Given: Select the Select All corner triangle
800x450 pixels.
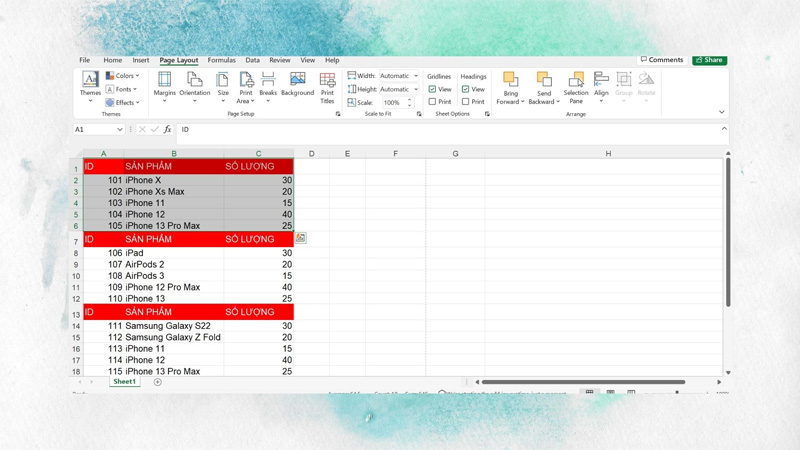Looking at the screenshot, I should coord(77,153).
